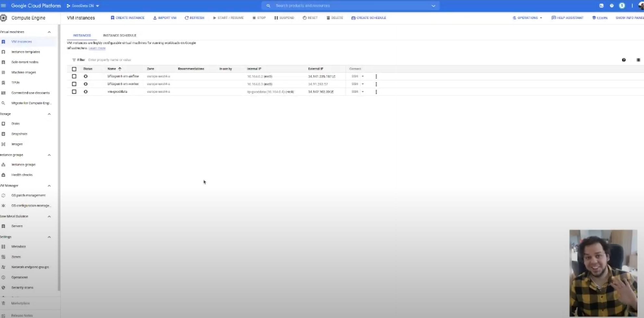Collapse the Virtual machines sidebar section

tap(49, 32)
